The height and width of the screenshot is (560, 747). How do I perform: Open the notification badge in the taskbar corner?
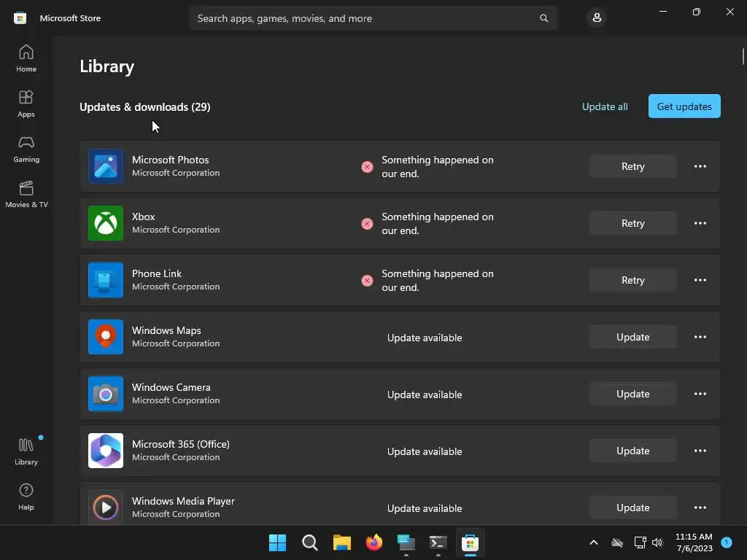727,542
